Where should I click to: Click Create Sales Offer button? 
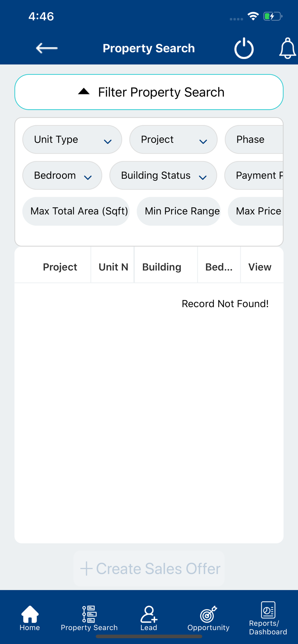(149, 569)
